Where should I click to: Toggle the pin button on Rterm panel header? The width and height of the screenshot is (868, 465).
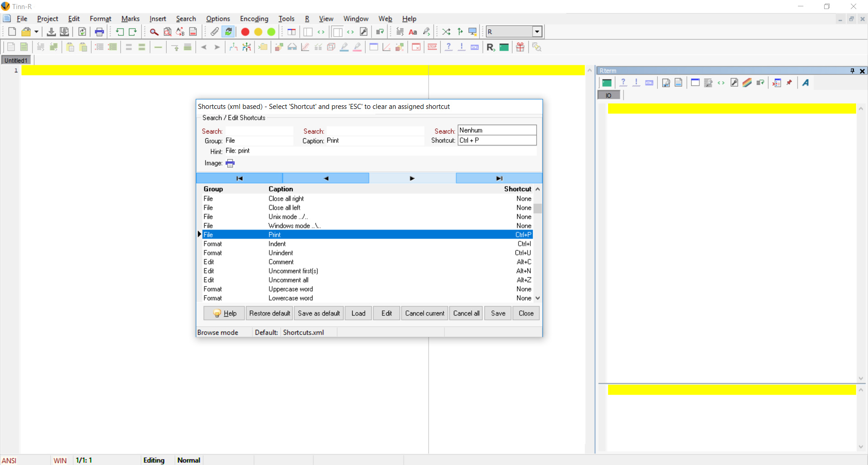852,71
